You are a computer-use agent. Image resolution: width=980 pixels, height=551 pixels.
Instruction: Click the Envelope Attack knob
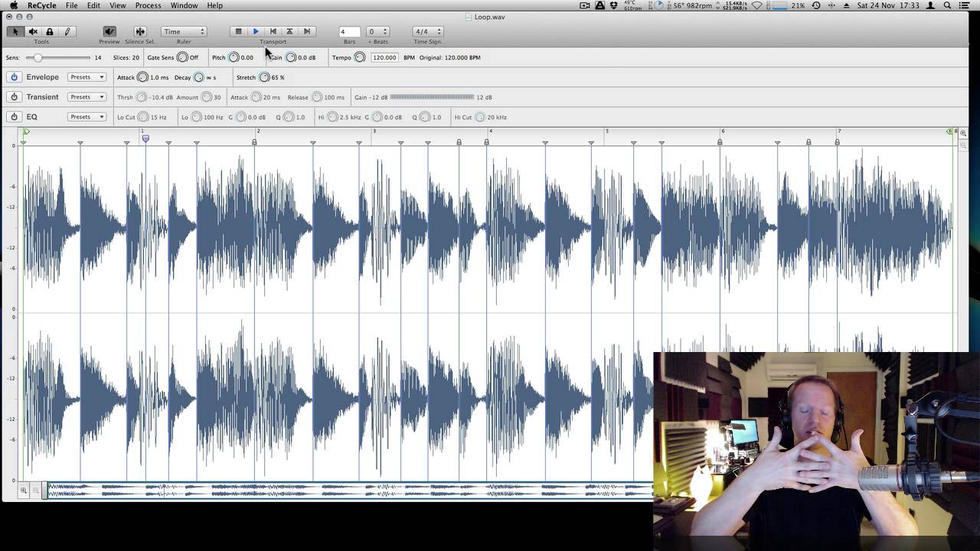click(x=143, y=77)
